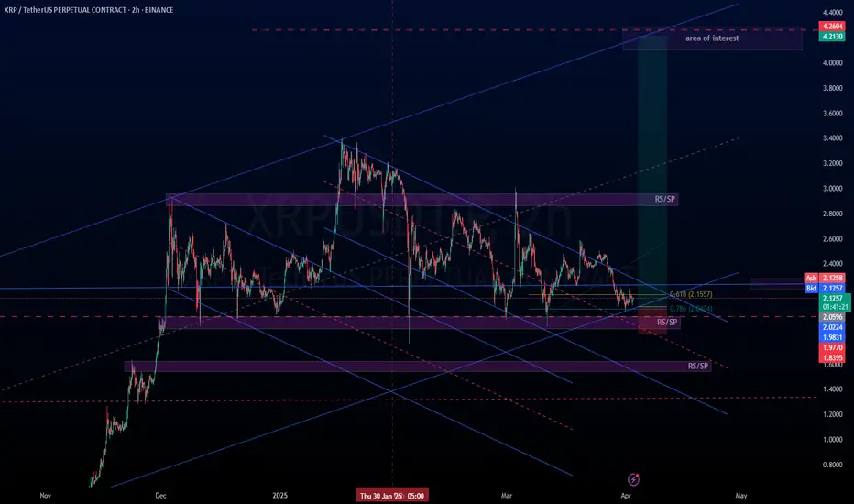Click the blue 2.0224 price tag

click(x=832, y=327)
